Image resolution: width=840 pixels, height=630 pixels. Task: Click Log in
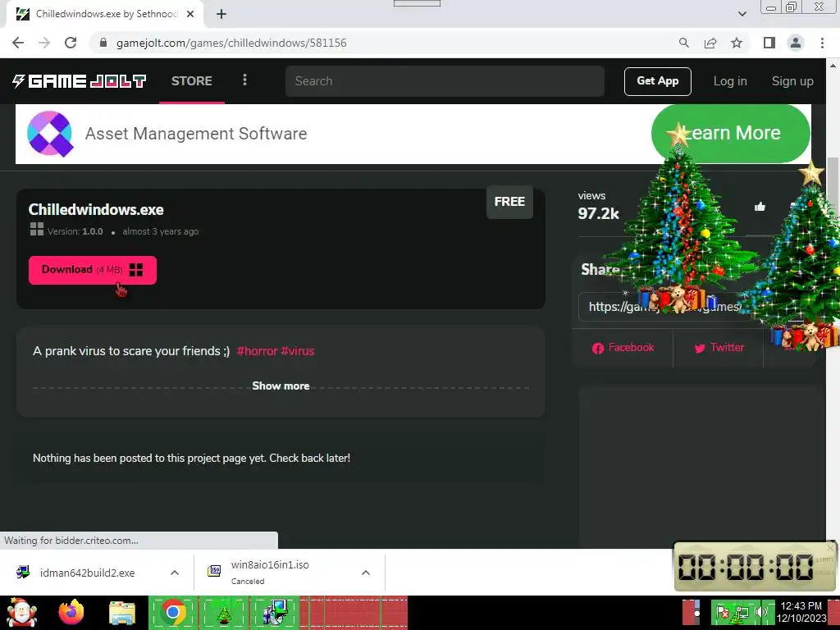coord(729,81)
